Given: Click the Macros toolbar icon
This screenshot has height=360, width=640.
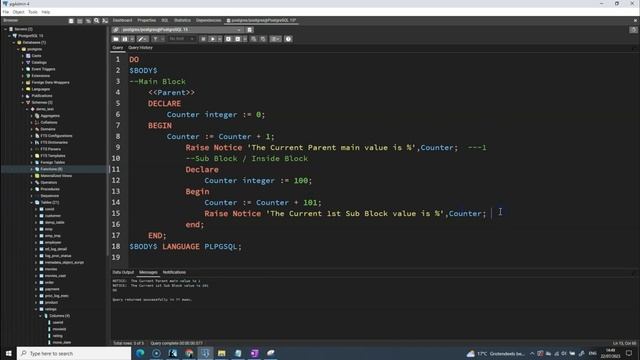Looking at the screenshot, I should [x=276, y=39].
